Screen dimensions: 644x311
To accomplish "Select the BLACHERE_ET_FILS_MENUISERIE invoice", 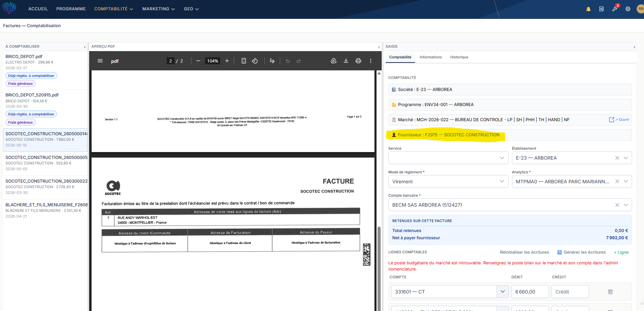I will click(45, 211).
